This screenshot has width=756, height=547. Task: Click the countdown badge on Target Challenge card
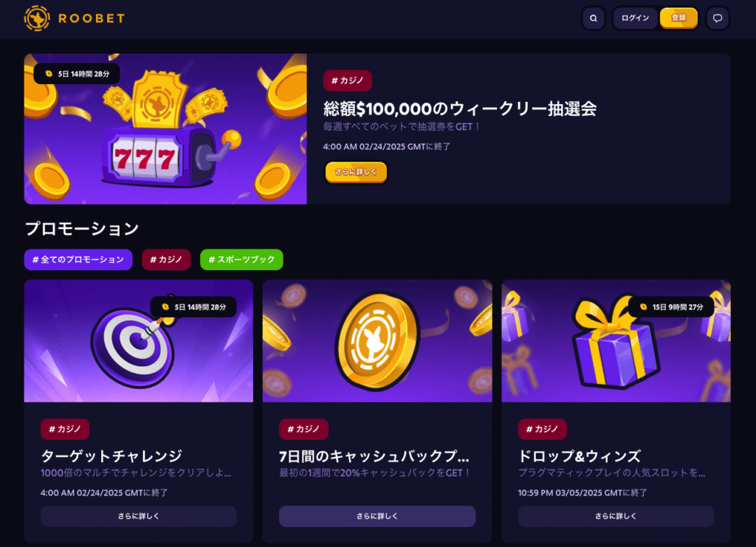(193, 307)
